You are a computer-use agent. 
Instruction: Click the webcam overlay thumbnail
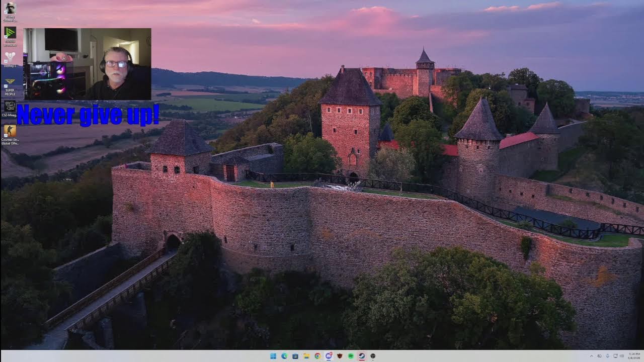(x=87, y=64)
